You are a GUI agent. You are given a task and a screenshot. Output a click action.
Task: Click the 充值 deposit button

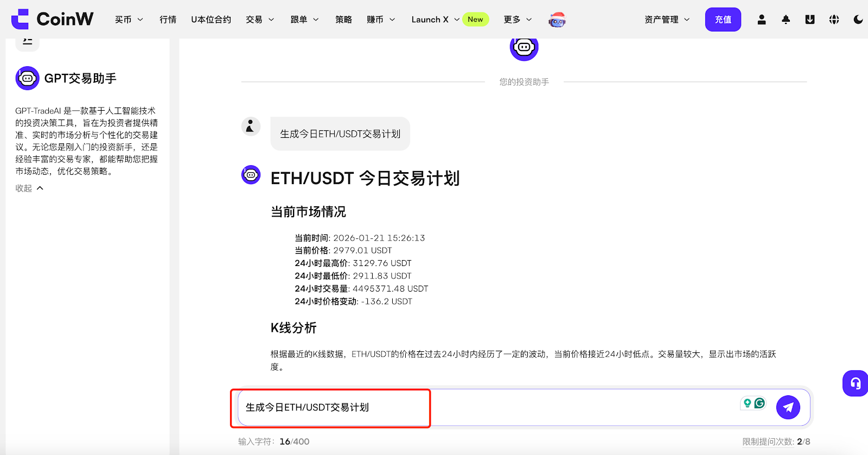coord(723,20)
